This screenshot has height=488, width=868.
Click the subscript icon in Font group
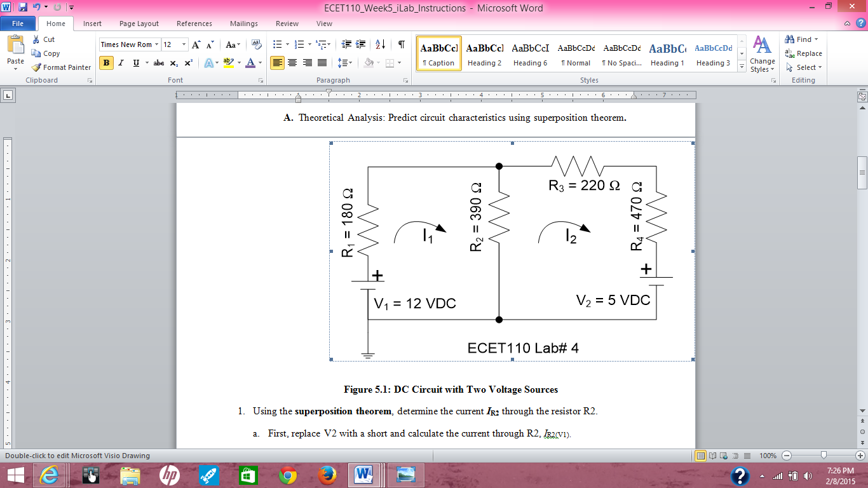[173, 62]
